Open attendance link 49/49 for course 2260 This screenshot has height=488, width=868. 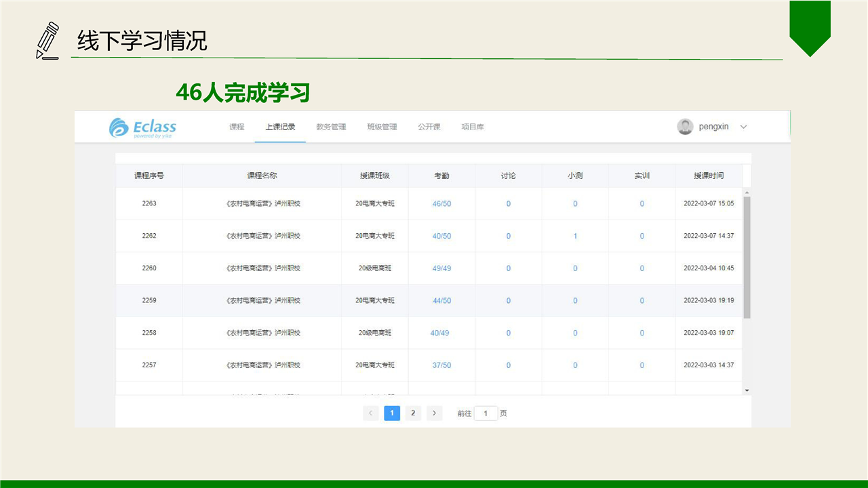[x=441, y=268]
